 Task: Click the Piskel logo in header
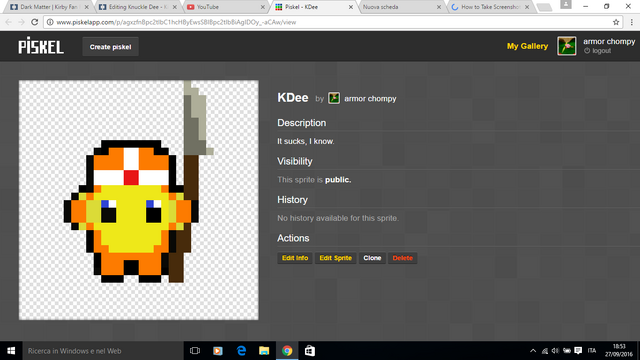(x=41, y=46)
